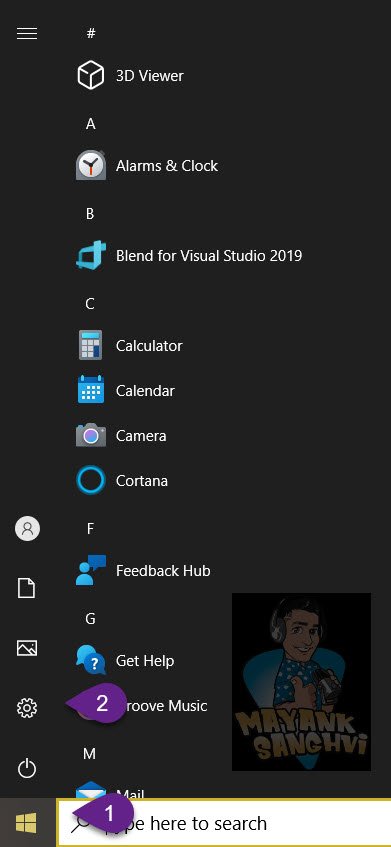
Task: Open the Pictures folder icon
Action: point(27,648)
